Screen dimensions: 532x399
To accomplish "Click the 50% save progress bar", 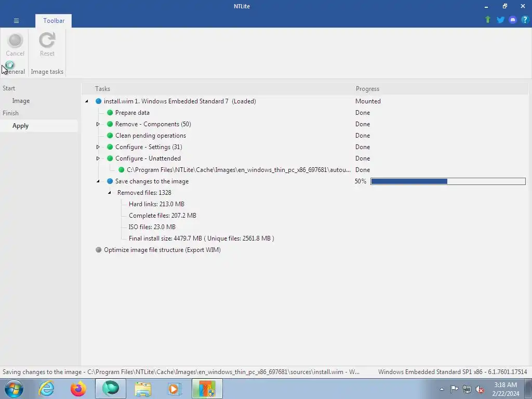I will coord(448,181).
